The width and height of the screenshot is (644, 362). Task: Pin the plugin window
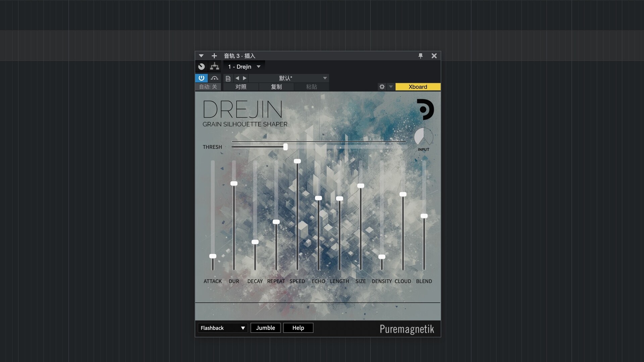tap(421, 56)
